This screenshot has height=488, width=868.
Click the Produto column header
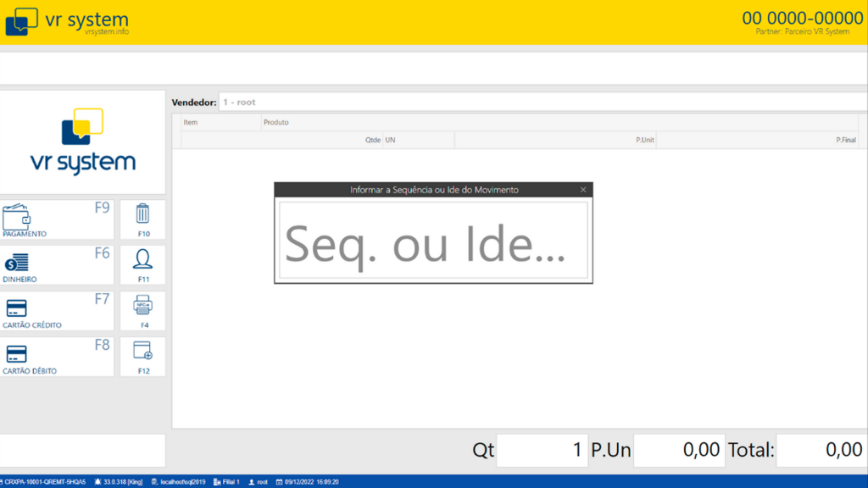coord(276,123)
